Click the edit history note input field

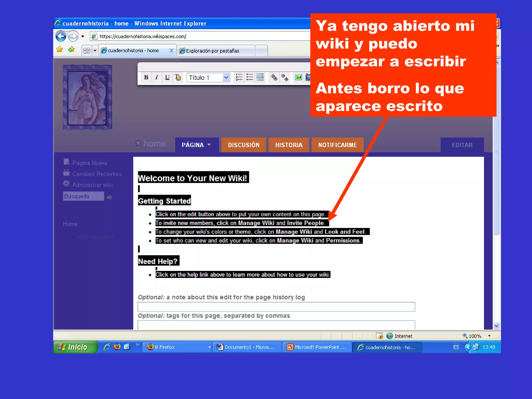click(276, 307)
